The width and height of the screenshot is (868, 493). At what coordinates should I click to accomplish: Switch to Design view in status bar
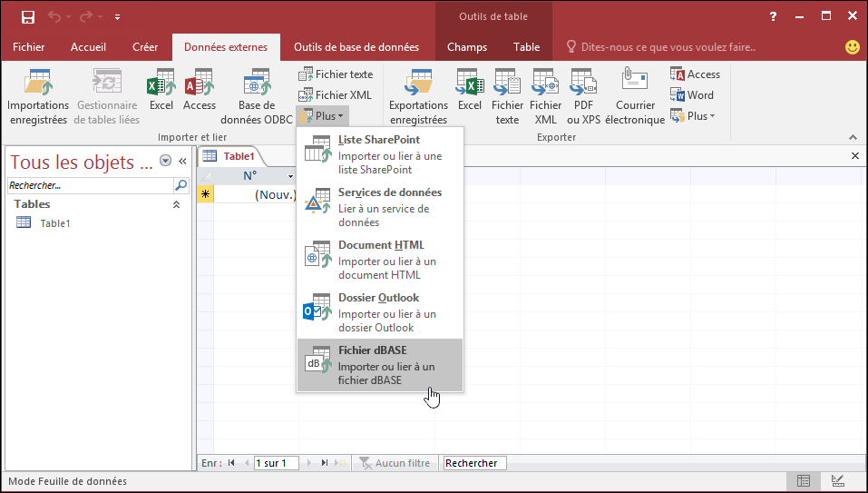click(x=837, y=481)
